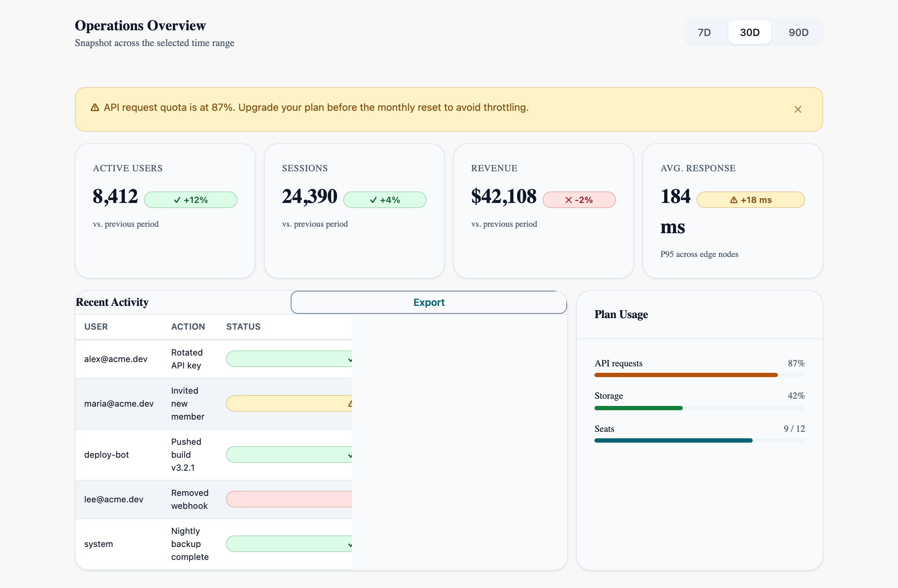The height and width of the screenshot is (588, 898).
Task: Select the 30D time range
Action: (x=749, y=32)
